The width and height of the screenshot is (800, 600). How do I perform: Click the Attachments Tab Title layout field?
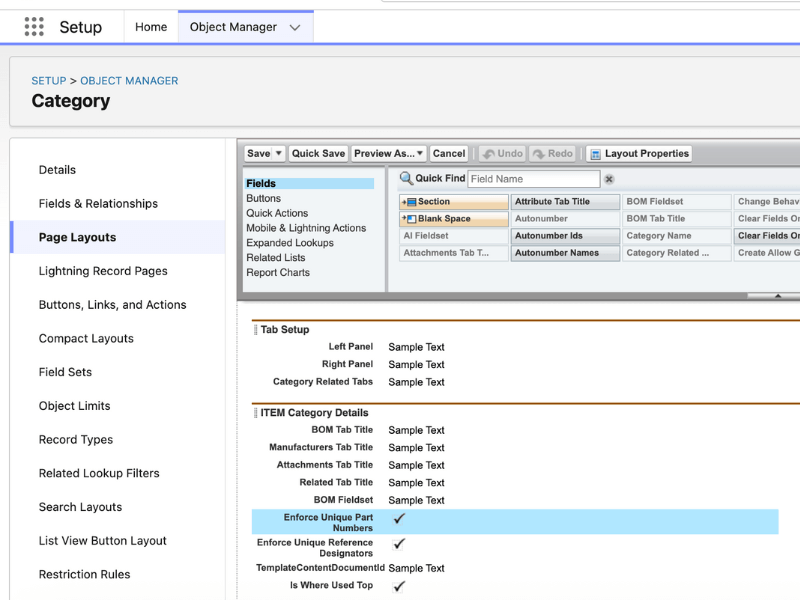(515, 465)
